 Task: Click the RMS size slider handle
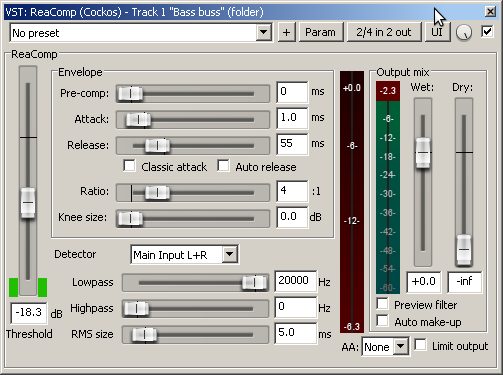(144, 334)
